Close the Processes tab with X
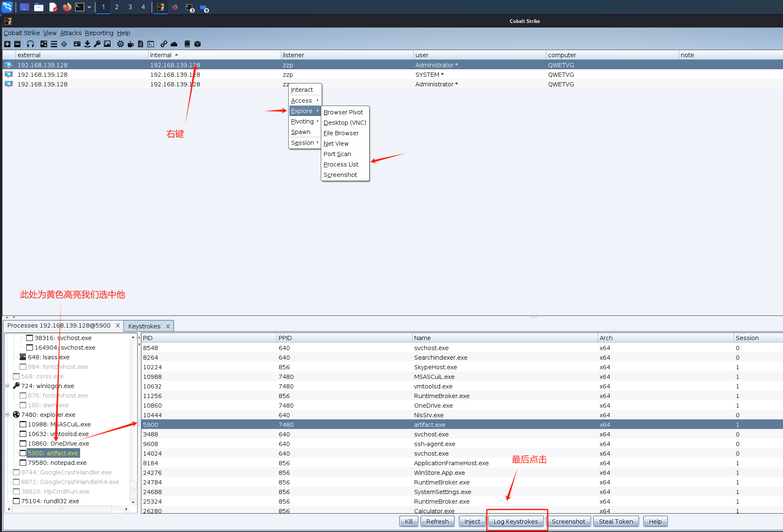This screenshot has height=532, width=783. pos(118,325)
